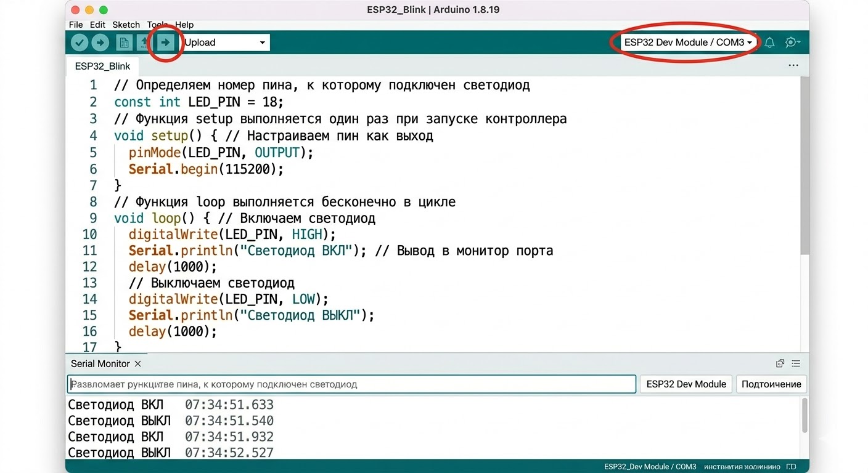Viewport: 868px width, 473px height.
Task: Click the list view icon beside Serial Monitor
Action: click(796, 363)
